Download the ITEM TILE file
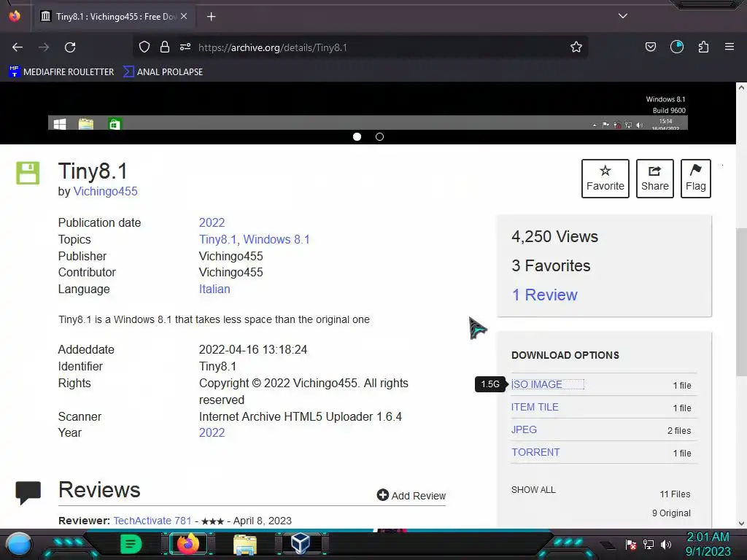The width and height of the screenshot is (747, 560). click(535, 407)
